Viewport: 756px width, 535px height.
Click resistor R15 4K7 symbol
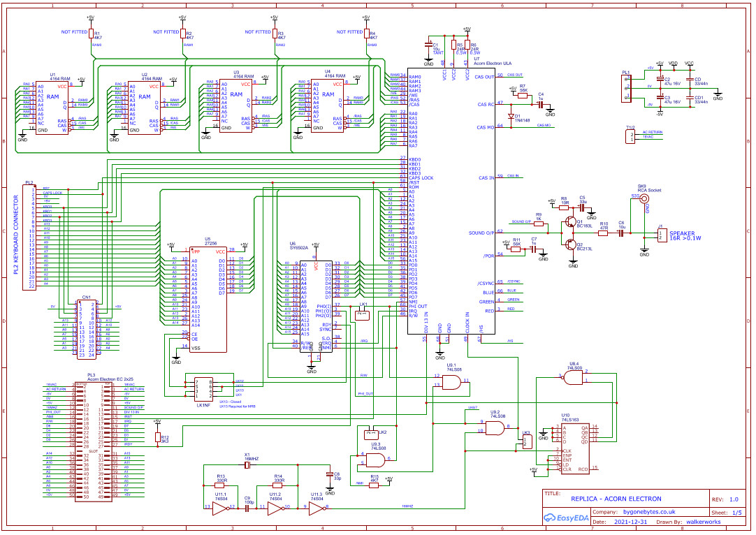pos(374,485)
